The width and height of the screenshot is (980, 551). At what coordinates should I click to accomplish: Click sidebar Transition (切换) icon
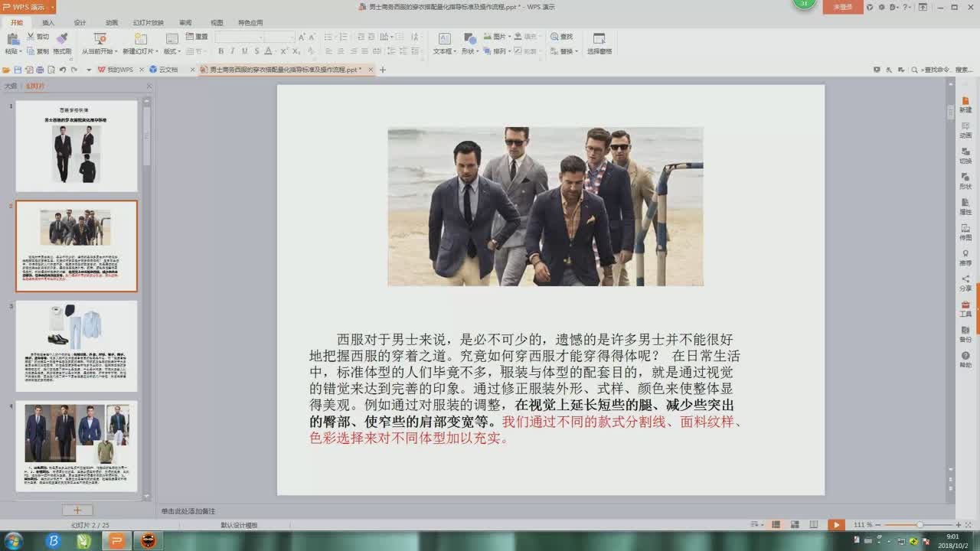tap(965, 155)
